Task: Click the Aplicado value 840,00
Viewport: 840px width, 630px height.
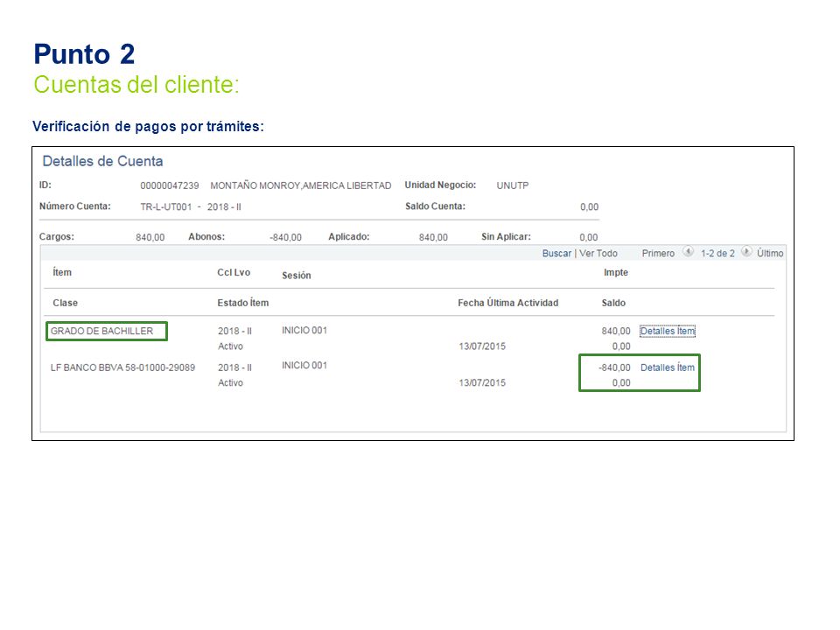Action: 433,237
